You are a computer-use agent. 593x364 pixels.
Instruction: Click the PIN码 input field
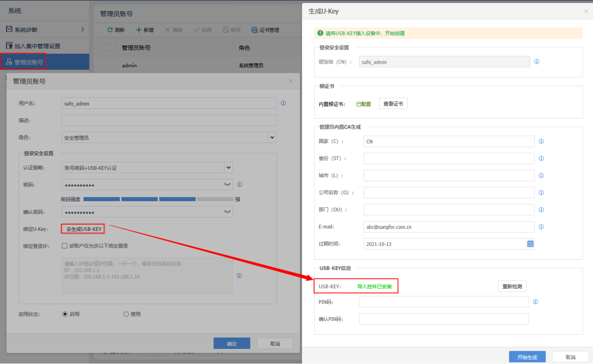[x=444, y=302]
